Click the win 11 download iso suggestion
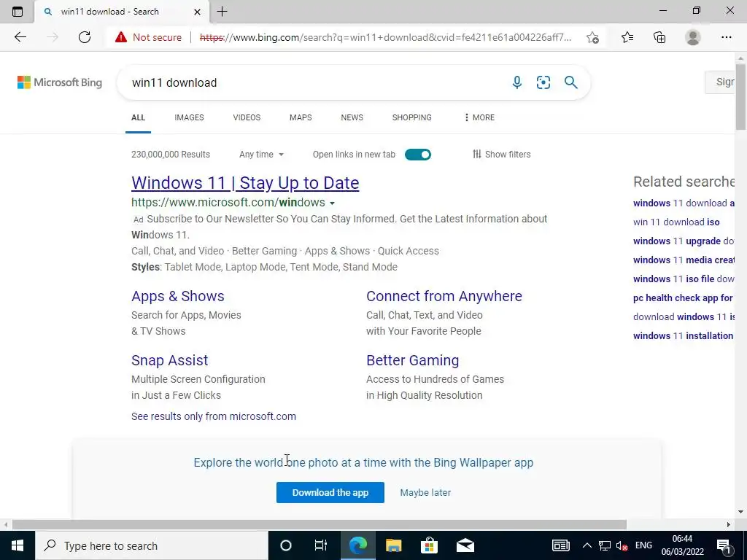This screenshot has width=747, height=560. 676,222
